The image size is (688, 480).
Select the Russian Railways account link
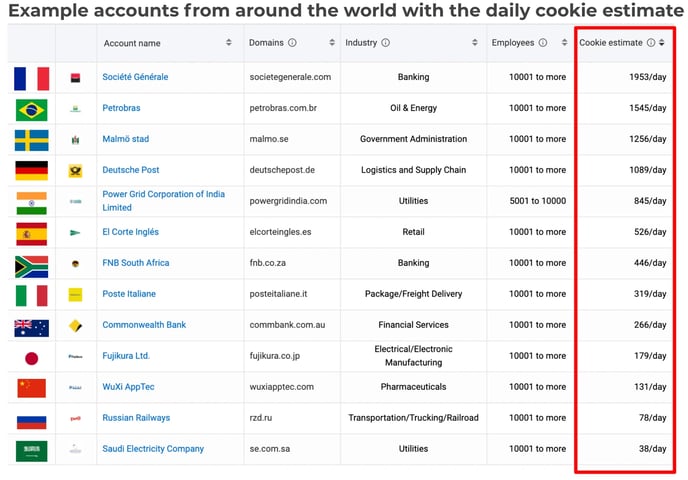click(136, 418)
